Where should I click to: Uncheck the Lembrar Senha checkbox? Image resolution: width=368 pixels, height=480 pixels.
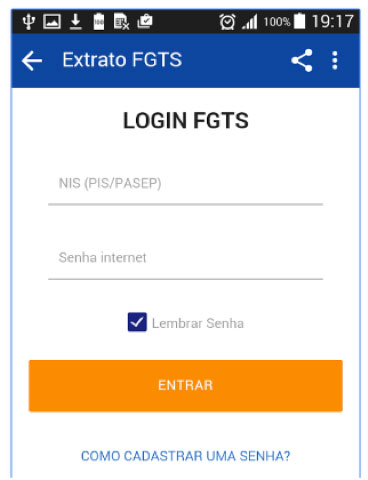point(137,322)
